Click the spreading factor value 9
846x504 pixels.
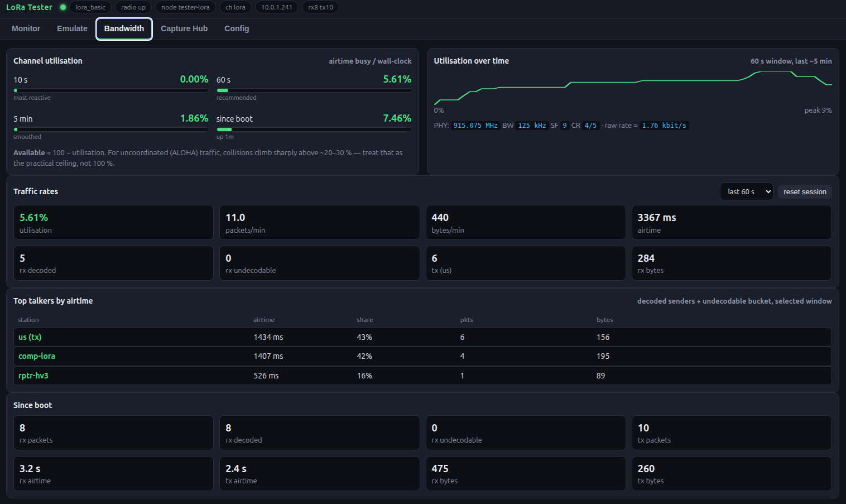(565, 126)
